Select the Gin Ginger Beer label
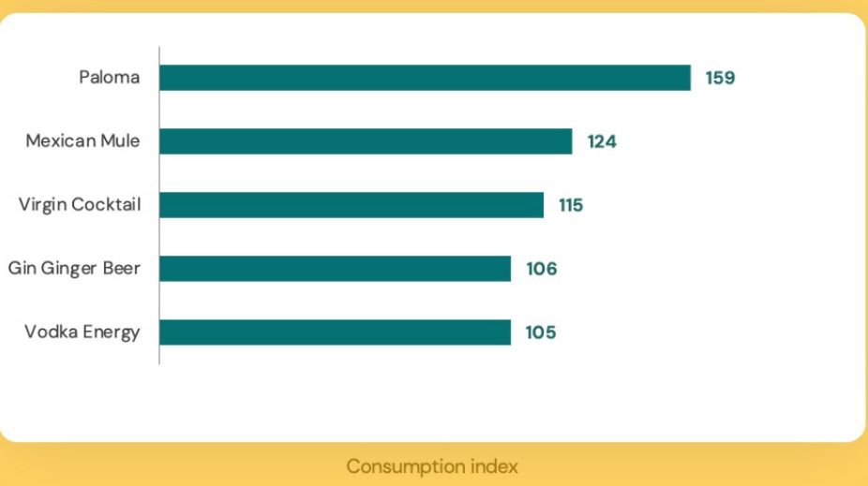 tap(74, 269)
